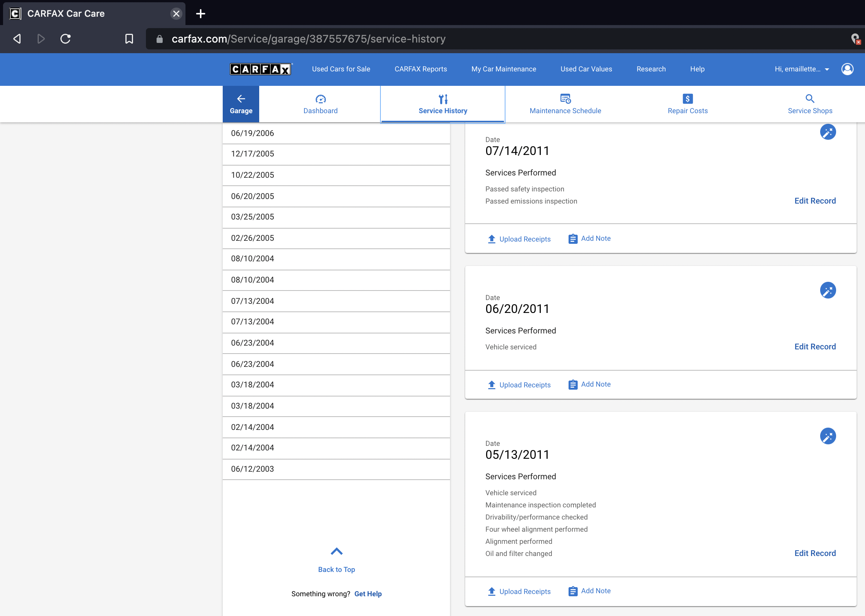
Task: Select the 06/19/2006 date row
Action: point(336,133)
